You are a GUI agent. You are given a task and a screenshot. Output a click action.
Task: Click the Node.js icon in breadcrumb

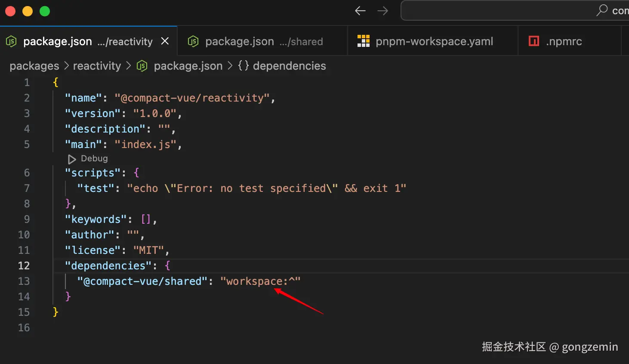pyautogui.click(x=142, y=66)
